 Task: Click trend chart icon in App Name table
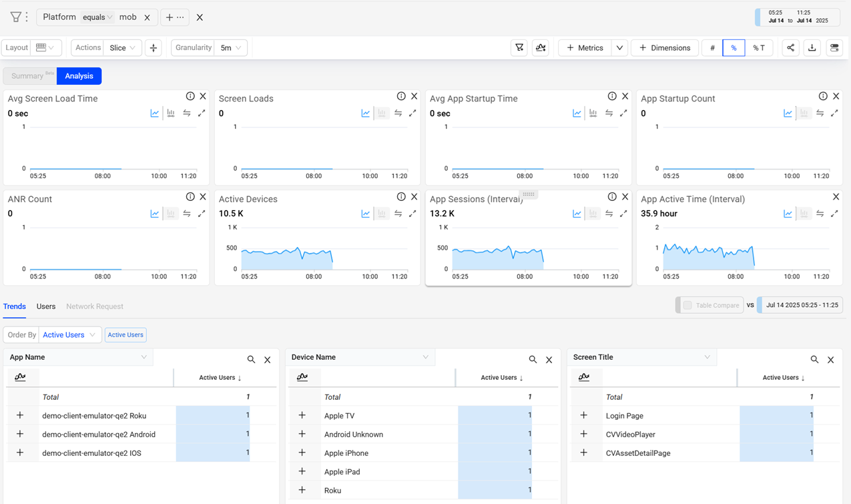(x=21, y=378)
